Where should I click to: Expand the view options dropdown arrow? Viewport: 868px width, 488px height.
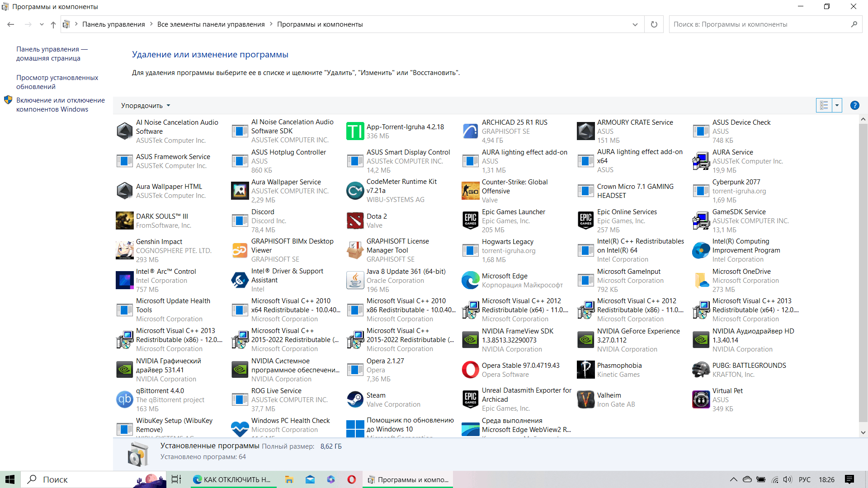(x=837, y=106)
